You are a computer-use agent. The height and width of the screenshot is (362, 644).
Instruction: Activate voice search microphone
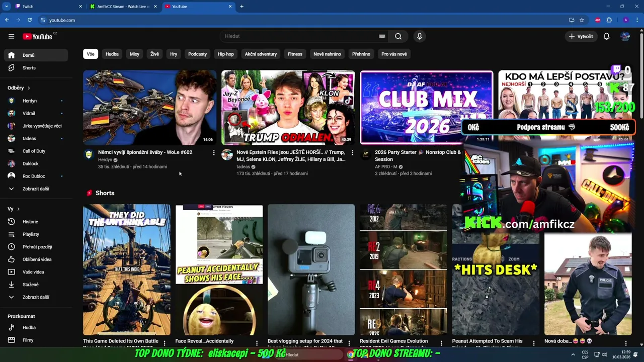(x=419, y=36)
